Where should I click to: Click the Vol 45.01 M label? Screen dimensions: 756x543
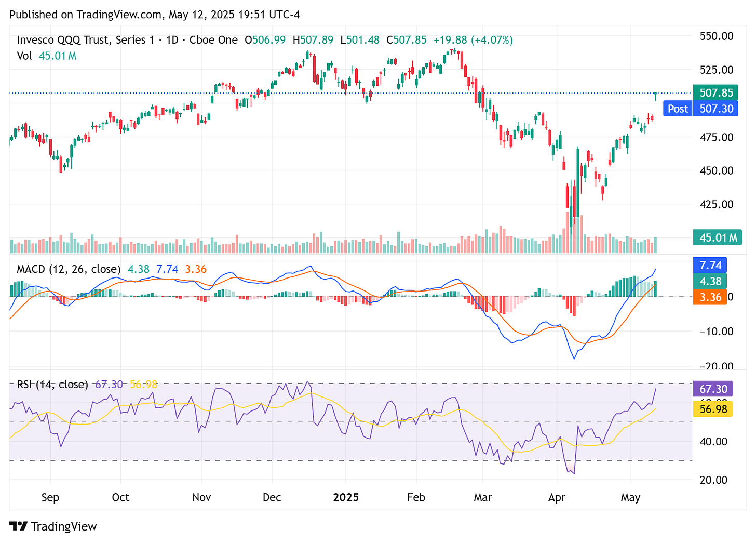pos(47,56)
